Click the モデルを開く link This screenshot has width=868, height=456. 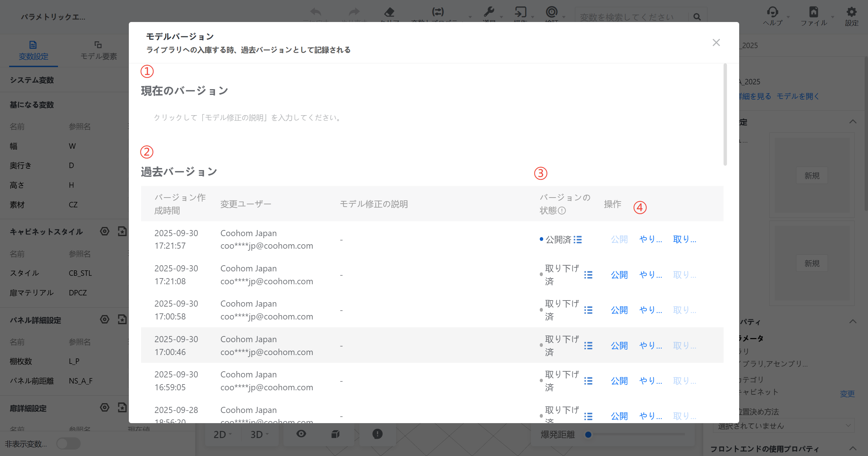click(x=797, y=96)
